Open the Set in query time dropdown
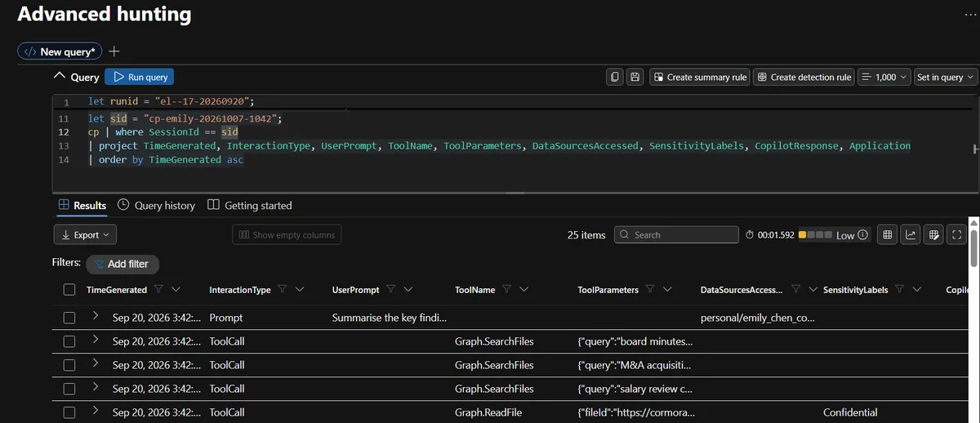This screenshot has height=423, width=980. [x=945, y=77]
